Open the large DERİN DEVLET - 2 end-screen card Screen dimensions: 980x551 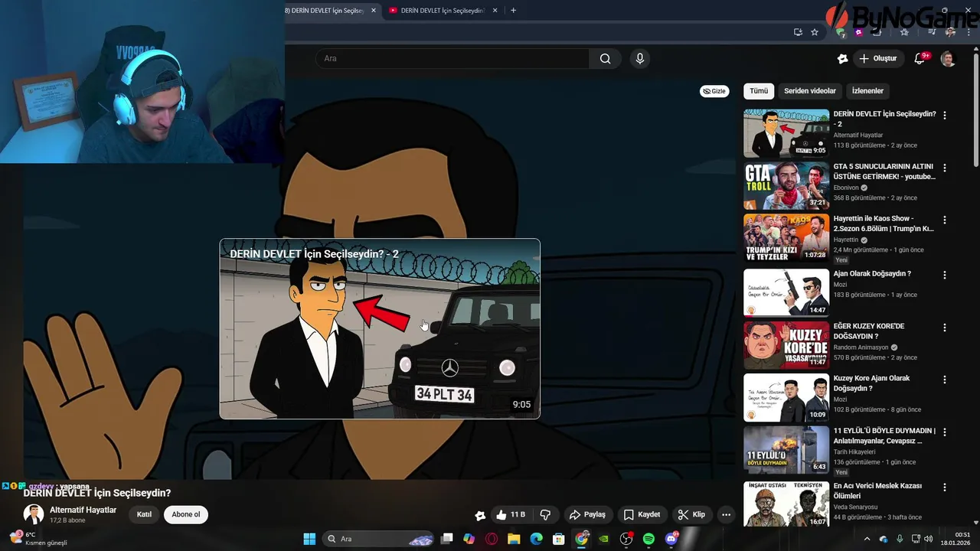[x=380, y=329]
